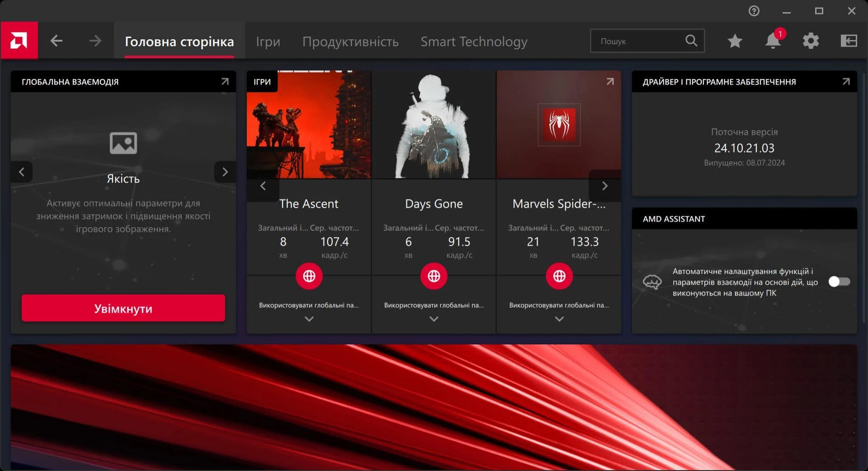The height and width of the screenshot is (471, 868).
Task: Expand Days Gone profile chevron
Action: 434,319
